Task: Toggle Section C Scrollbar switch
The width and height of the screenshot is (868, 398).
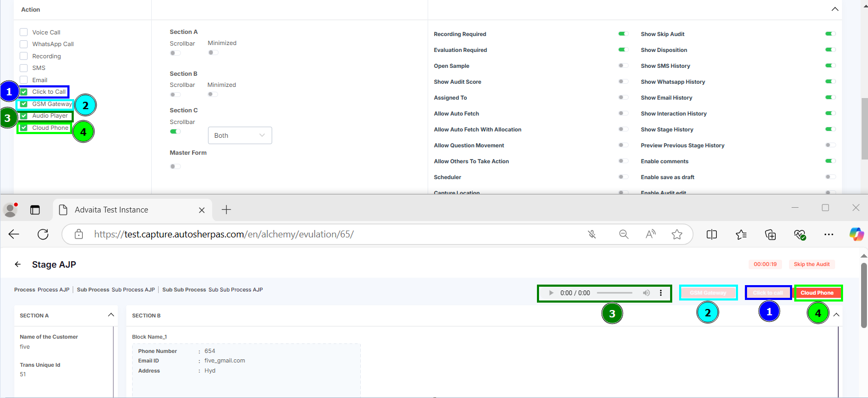Action: click(x=175, y=131)
